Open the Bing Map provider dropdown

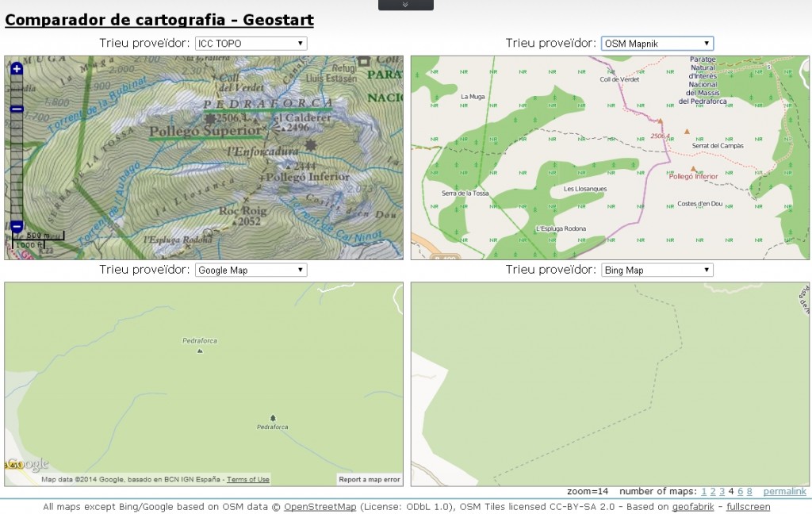pos(657,270)
